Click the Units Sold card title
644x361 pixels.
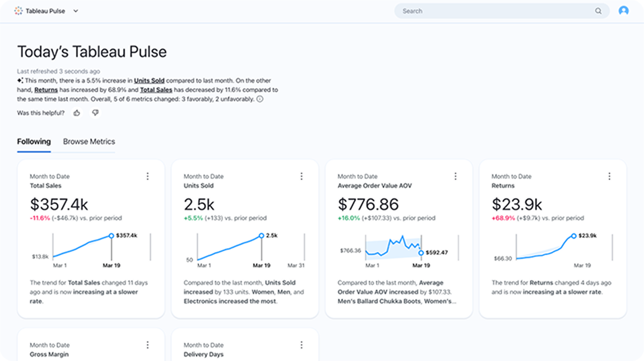click(199, 186)
